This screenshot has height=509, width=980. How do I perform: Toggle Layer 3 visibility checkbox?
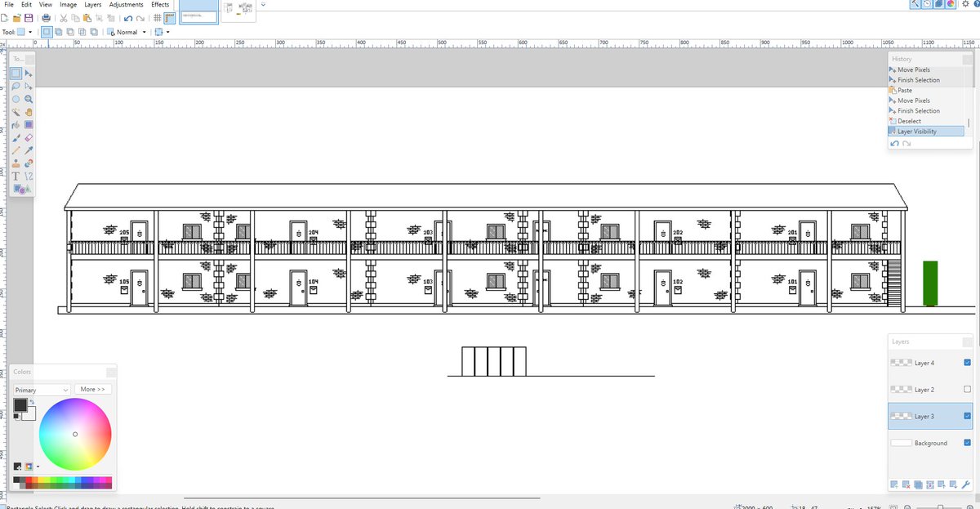(968, 416)
